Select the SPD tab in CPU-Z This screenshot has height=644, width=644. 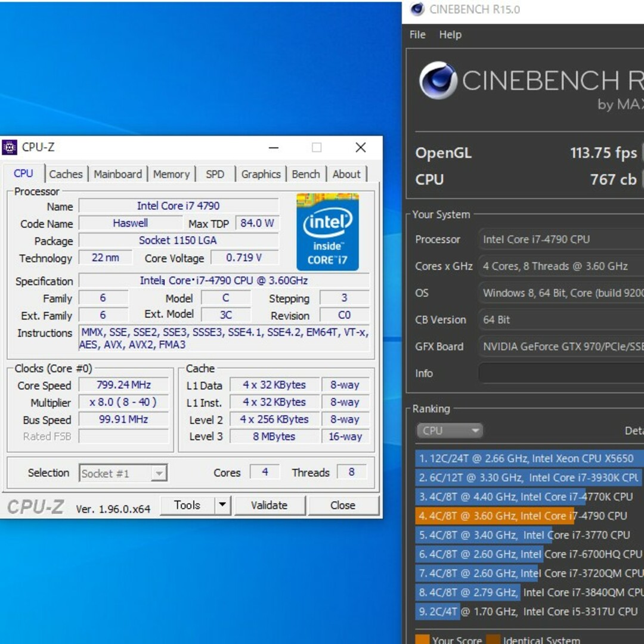[x=215, y=174]
